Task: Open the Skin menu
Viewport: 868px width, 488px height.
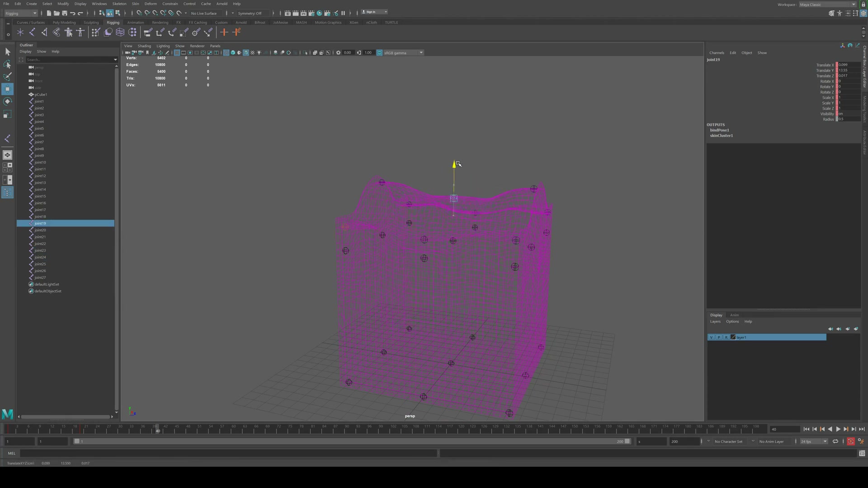Action: click(135, 4)
